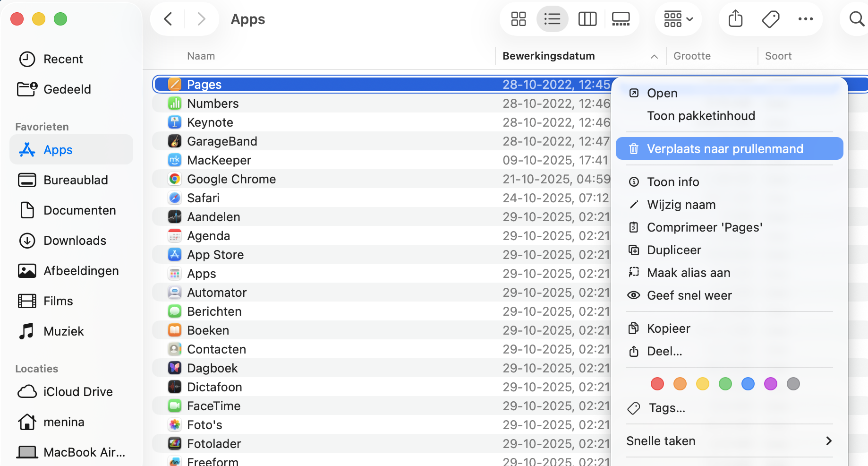Select the GarageBand app icon
The height and width of the screenshot is (466, 868).
175,141
